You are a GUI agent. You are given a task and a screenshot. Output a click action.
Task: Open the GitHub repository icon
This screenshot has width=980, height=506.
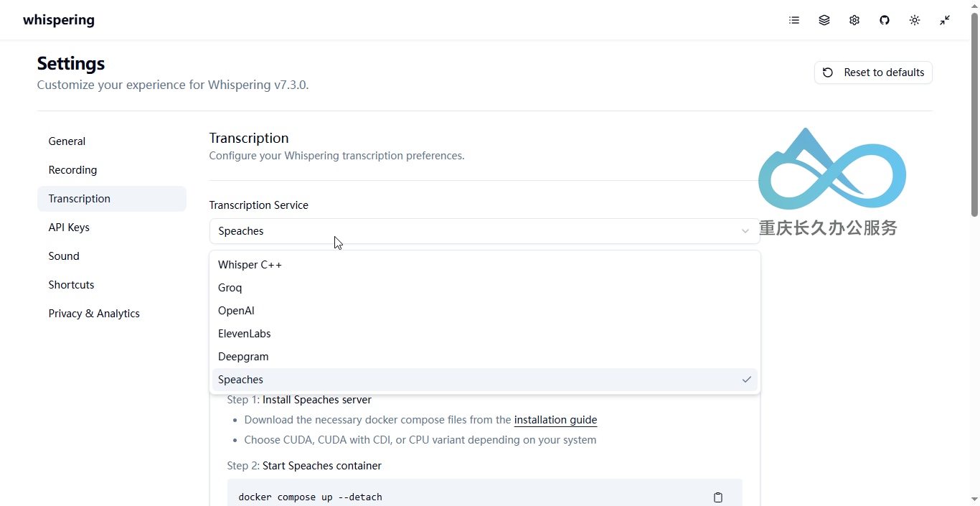(x=885, y=20)
